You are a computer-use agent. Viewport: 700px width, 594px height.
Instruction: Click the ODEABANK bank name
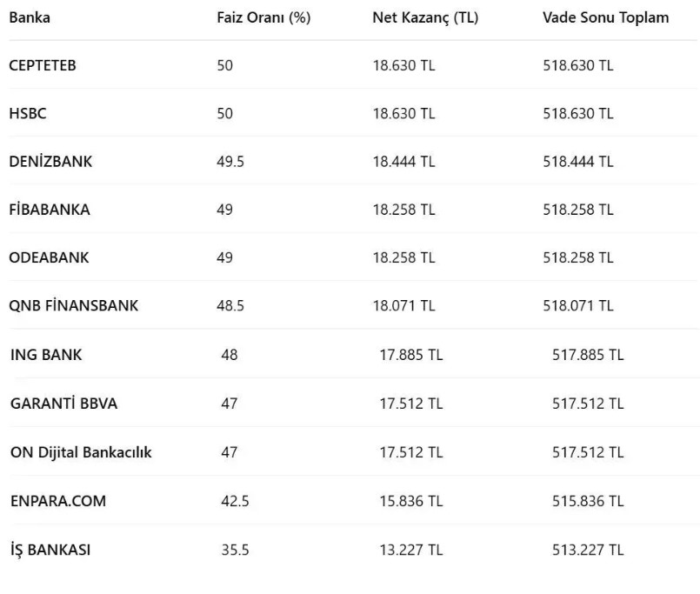click(x=49, y=257)
